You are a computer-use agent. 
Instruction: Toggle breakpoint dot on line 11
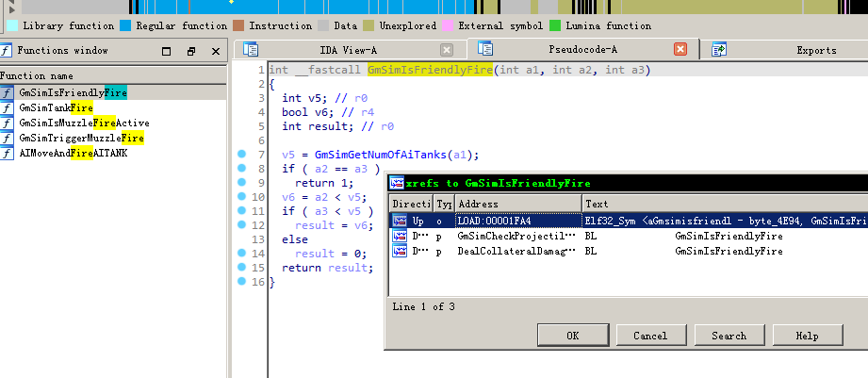click(x=241, y=210)
